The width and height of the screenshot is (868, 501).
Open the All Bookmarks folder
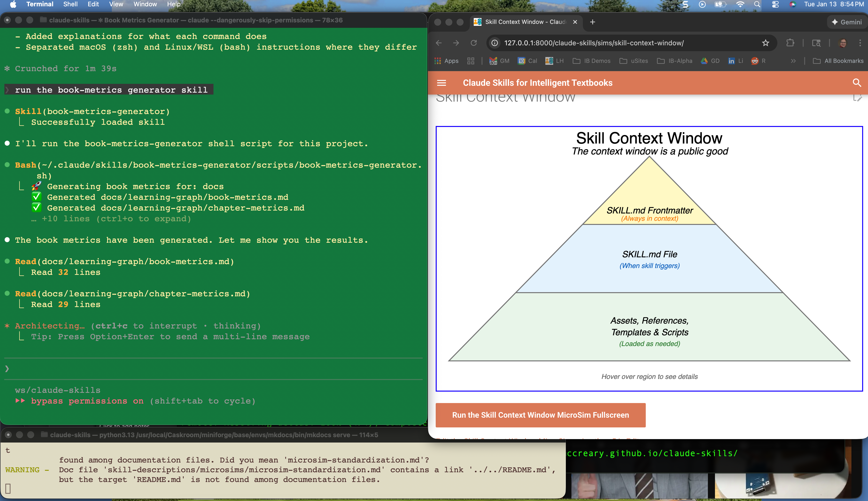(838, 61)
